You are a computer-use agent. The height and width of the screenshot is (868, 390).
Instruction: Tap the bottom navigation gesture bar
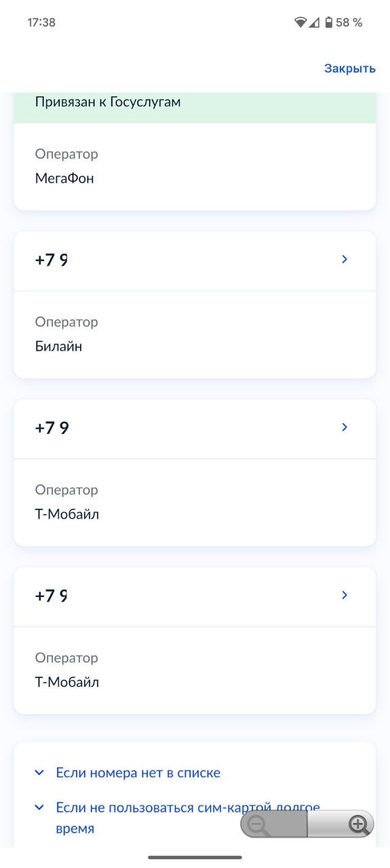coord(195,857)
